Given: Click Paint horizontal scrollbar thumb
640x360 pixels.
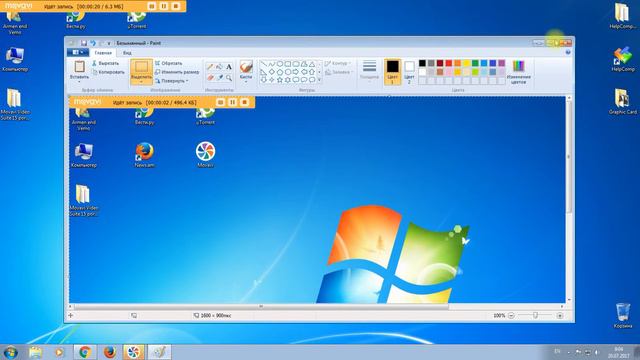Looking at the screenshot, I should pyautogui.click(x=261, y=306).
